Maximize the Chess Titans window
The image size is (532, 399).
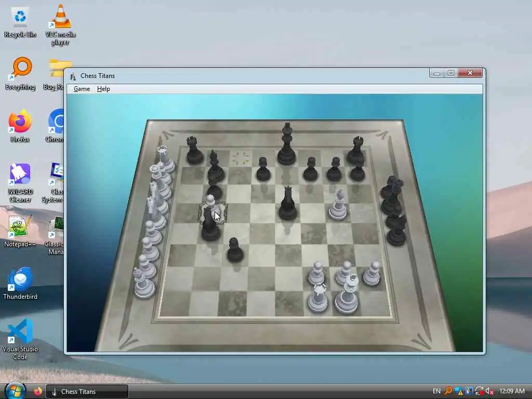451,73
